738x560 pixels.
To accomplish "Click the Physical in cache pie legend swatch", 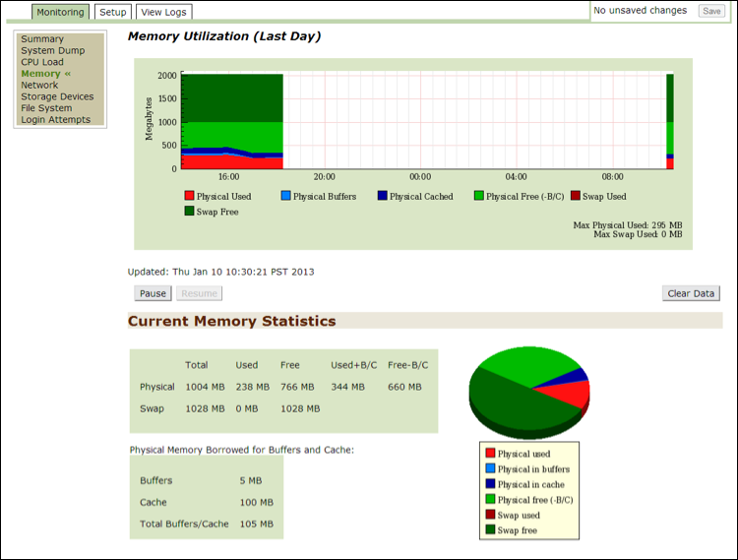I will [x=490, y=485].
